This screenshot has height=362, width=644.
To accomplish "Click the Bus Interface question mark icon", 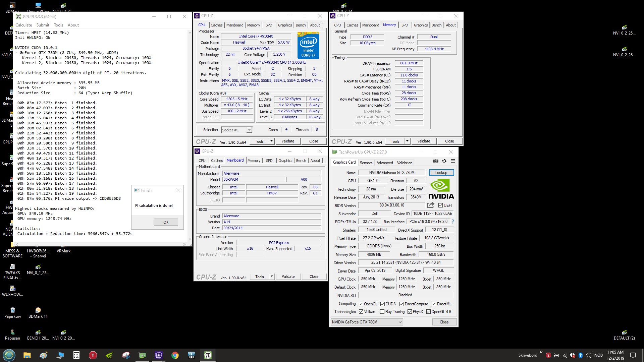I will click(453, 222).
